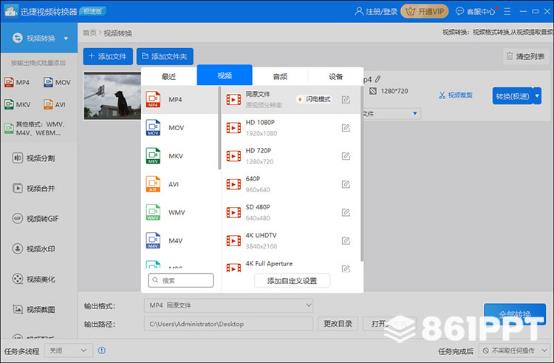Open the 任务多线程 dropdown
This screenshot has height=363, width=554.
pyautogui.click(x=68, y=350)
